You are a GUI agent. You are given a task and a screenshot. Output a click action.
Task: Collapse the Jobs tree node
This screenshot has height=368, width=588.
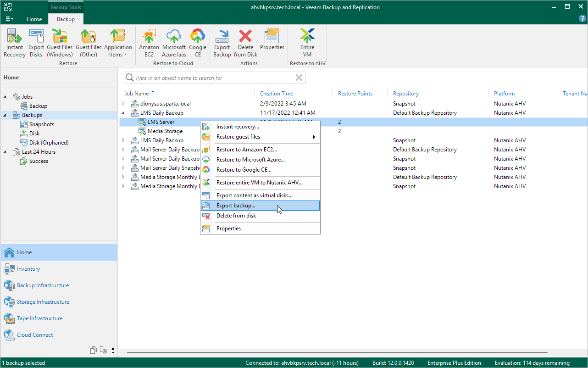click(x=6, y=97)
